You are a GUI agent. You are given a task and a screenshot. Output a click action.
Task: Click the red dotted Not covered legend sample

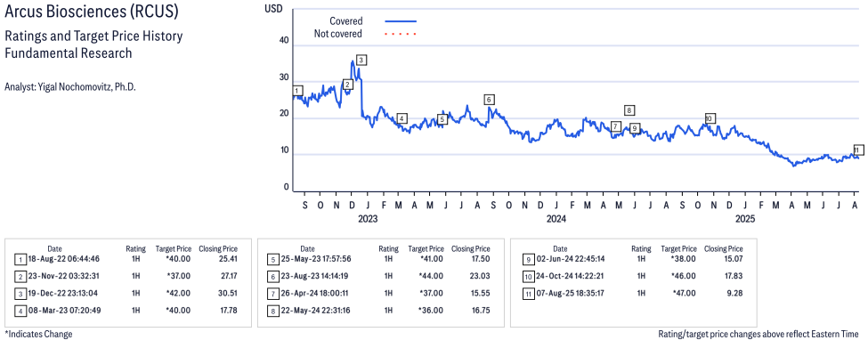[x=400, y=35]
